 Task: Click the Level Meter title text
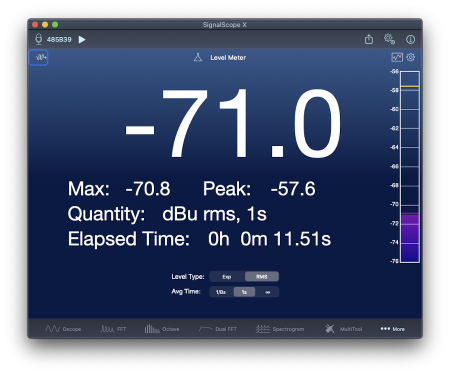(228, 57)
